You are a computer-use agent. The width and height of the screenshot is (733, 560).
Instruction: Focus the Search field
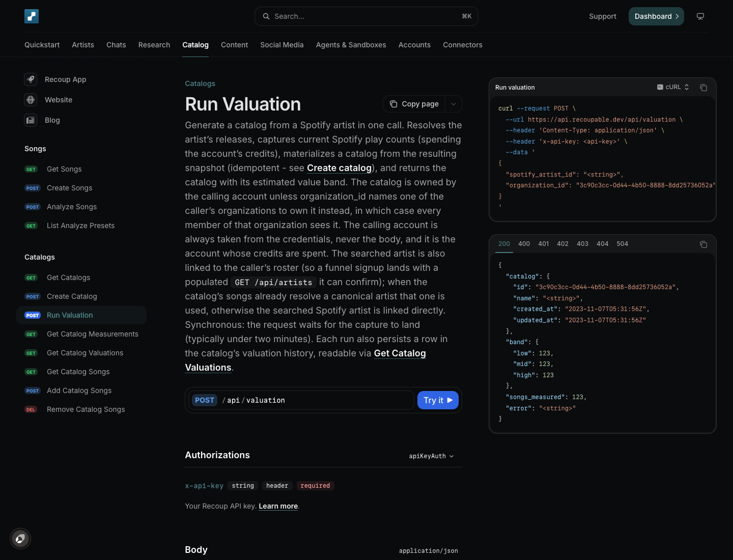pyautogui.click(x=366, y=16)
